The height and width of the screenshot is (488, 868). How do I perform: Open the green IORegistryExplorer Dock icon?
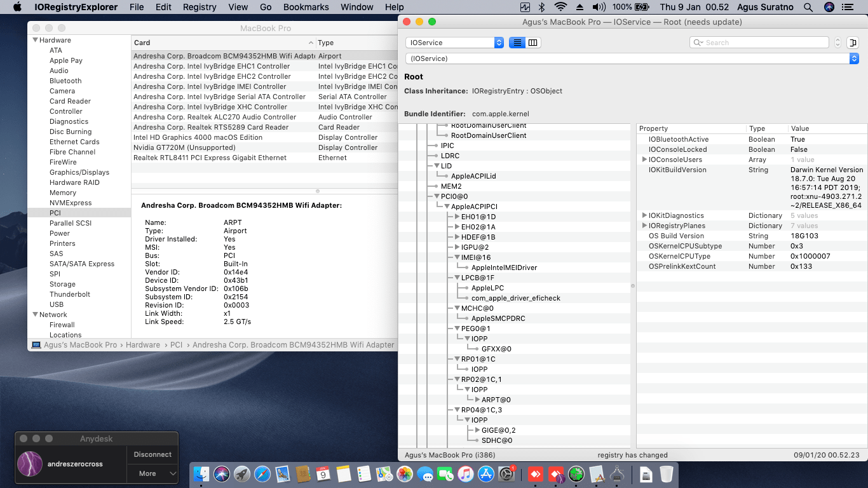[x=576, y=474]
